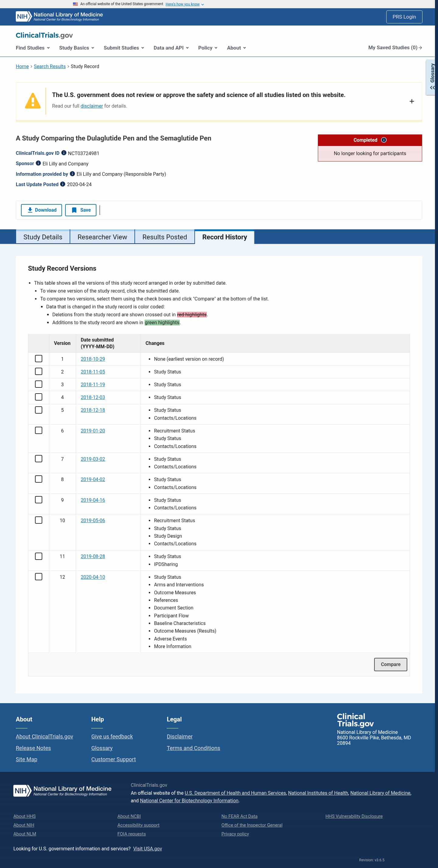Switch to the Researcher View tab
The height and width of the screenshot is (868, 438).
click(103, 237)
